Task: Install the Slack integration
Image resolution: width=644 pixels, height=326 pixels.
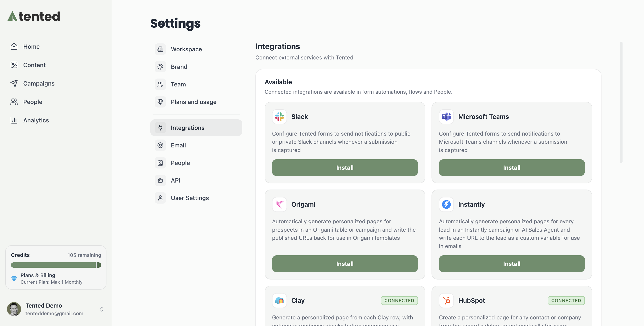Action: tap(345, 168)
